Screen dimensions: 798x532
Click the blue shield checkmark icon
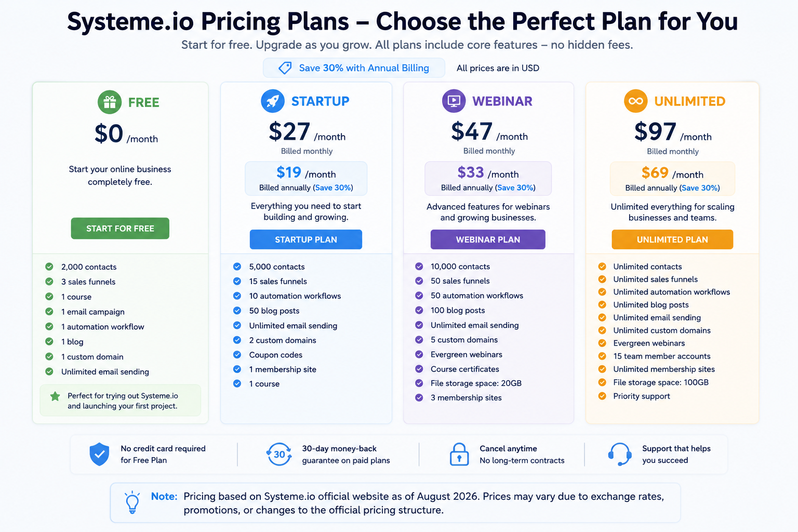point(99,454)
